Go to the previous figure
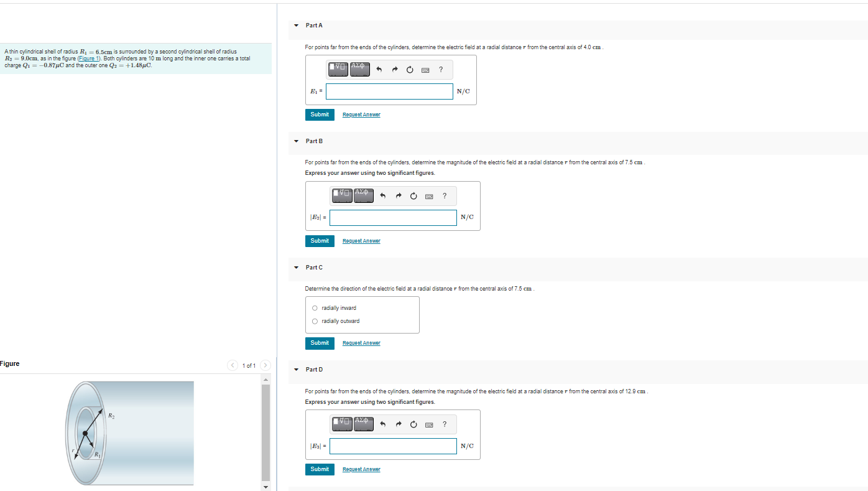The width and height of the screenshot is (868, 491). 233,365
